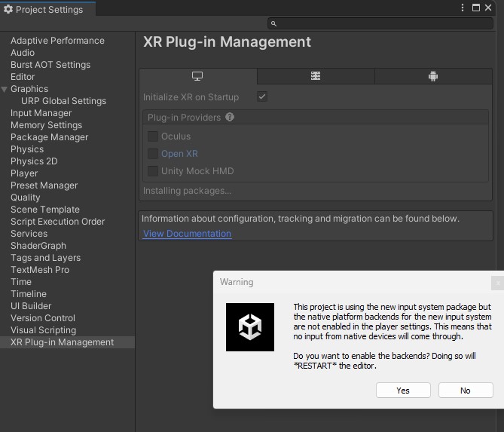Open Timeline settings
This screenshot has width=504, height=432.
point(29,294)
